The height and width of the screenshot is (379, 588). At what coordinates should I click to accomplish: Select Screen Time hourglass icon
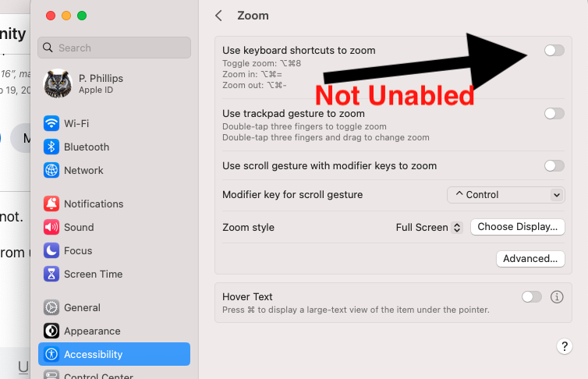click(x=51, y=274)
